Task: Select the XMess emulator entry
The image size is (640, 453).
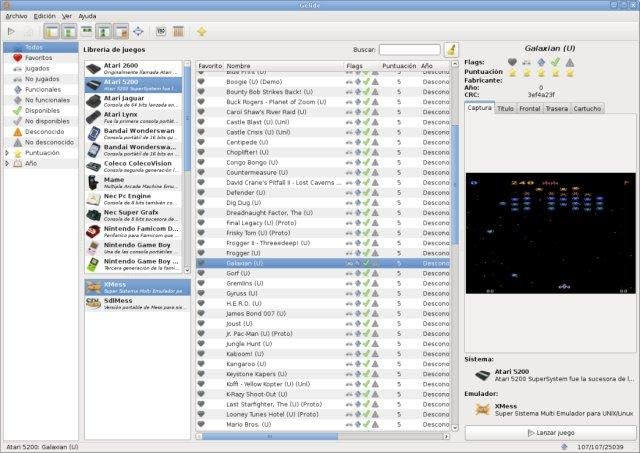Action: coord(138,287)
